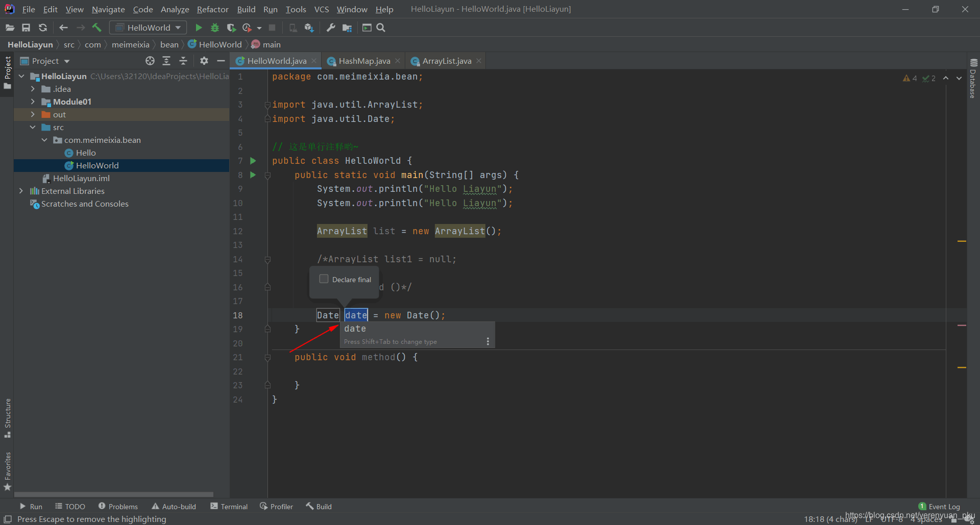Open three-dot menu in rename popup
Viewport: 980px width, 525px height.
coord(488,341)
